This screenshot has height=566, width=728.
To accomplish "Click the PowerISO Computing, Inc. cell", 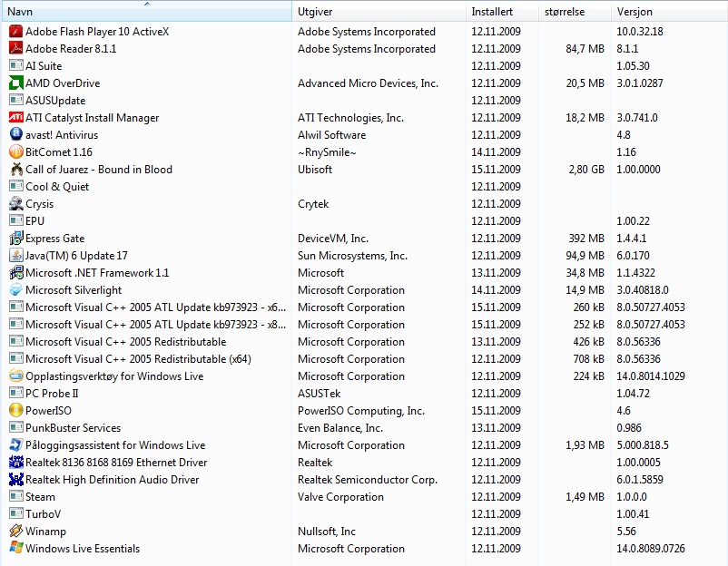I will coord(361,411).
